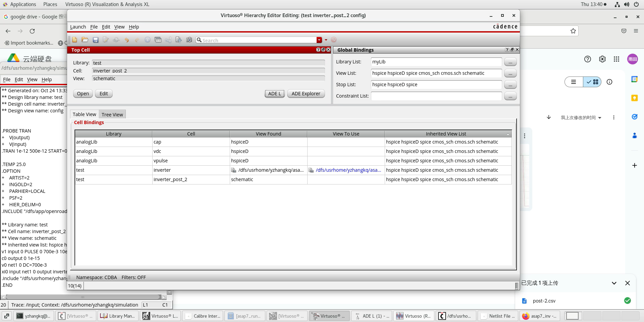Viewport: 644px width, 322px height.
Task: Click the Undo arrow icon in toolbar
Action: tap(126, 40)
